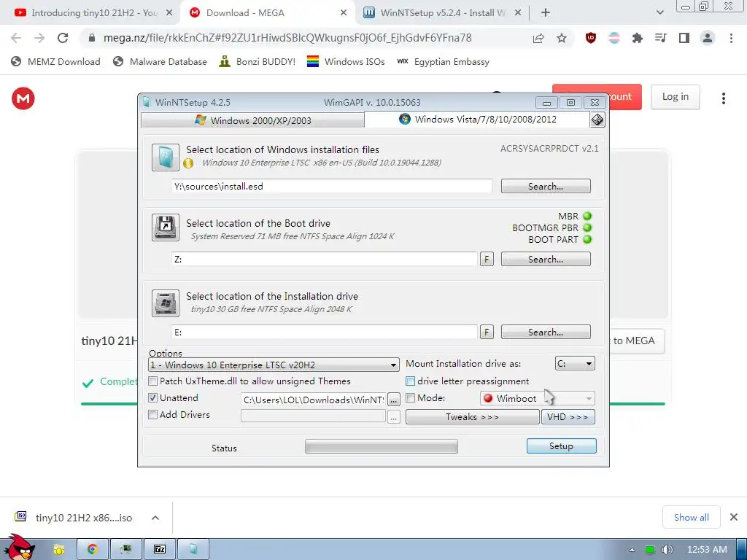Open the MEMZ Download bookmark

pos(55,61)
